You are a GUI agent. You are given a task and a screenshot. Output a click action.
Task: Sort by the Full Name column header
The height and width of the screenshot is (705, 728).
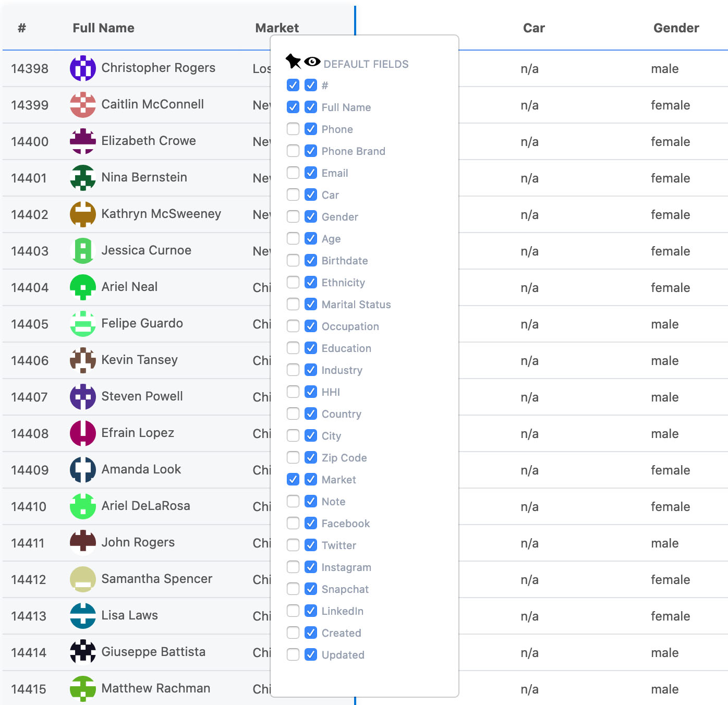[103, 28]
